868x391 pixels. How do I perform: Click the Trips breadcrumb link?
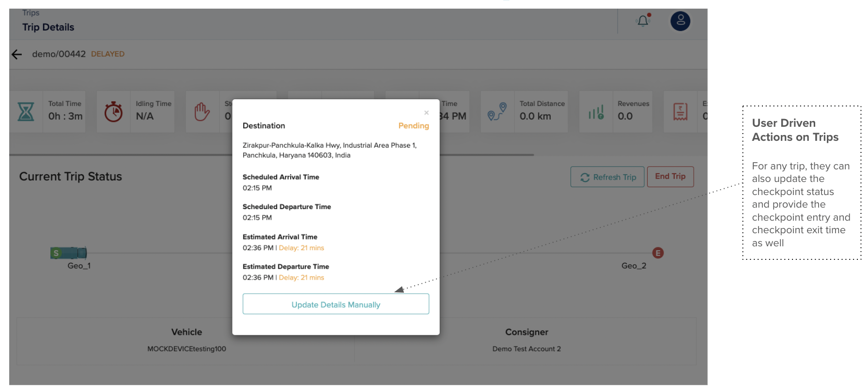(31, 13)
